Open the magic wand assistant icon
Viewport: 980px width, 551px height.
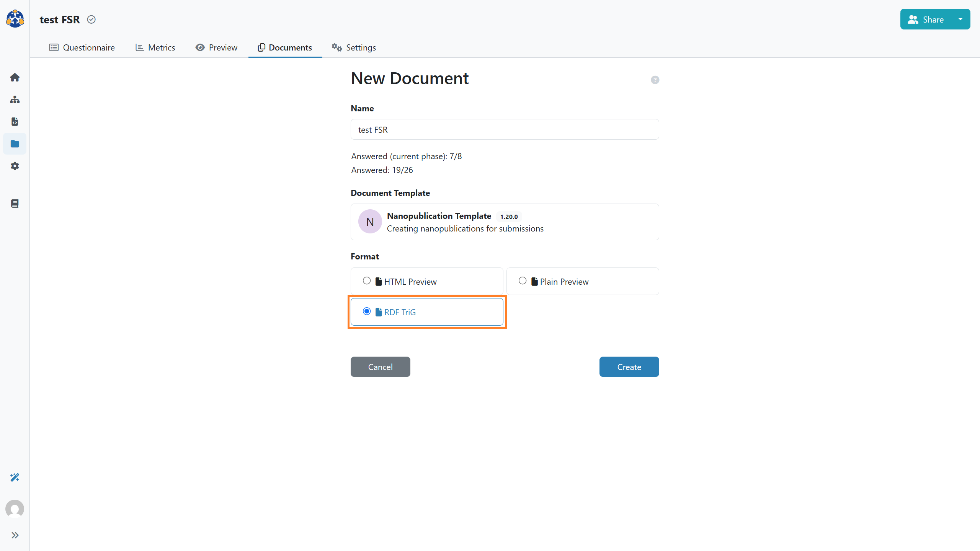click(x=15, y=477)
